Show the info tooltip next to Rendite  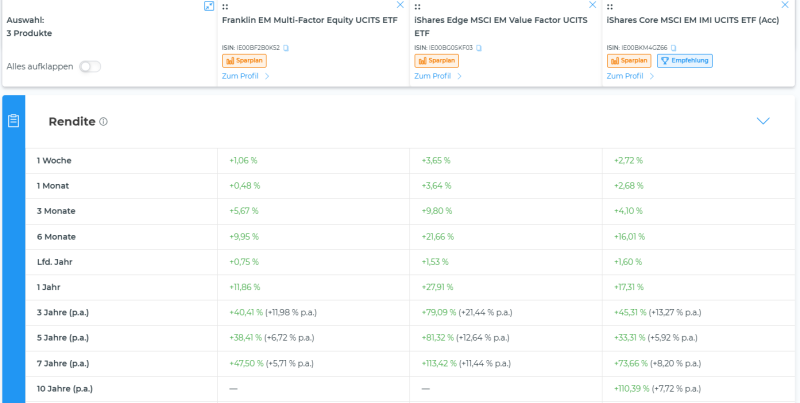tap(104, 122)
